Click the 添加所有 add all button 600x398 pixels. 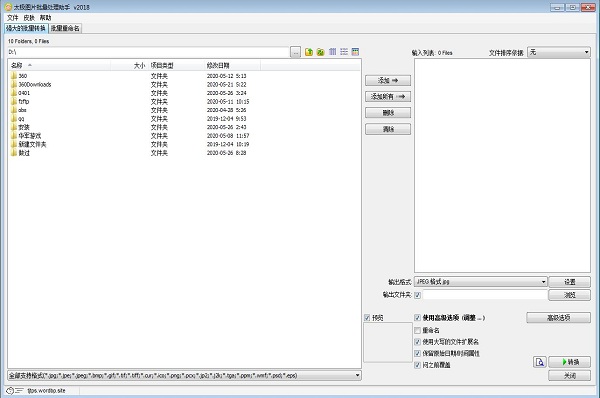(388, 96)
